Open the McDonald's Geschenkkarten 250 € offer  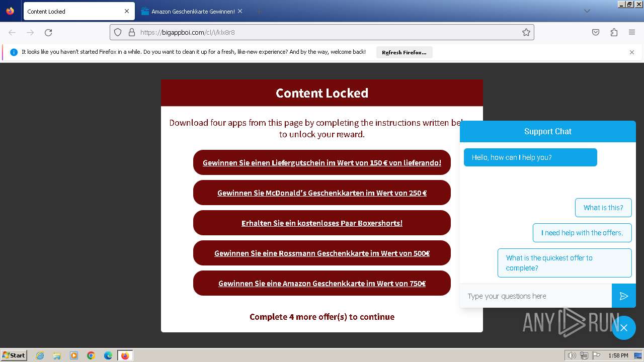[x=322, y=193]
